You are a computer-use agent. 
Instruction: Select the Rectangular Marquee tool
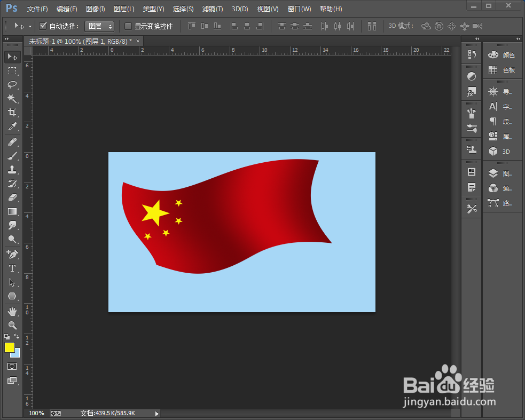pyautogui.click(x=12, y=70)
